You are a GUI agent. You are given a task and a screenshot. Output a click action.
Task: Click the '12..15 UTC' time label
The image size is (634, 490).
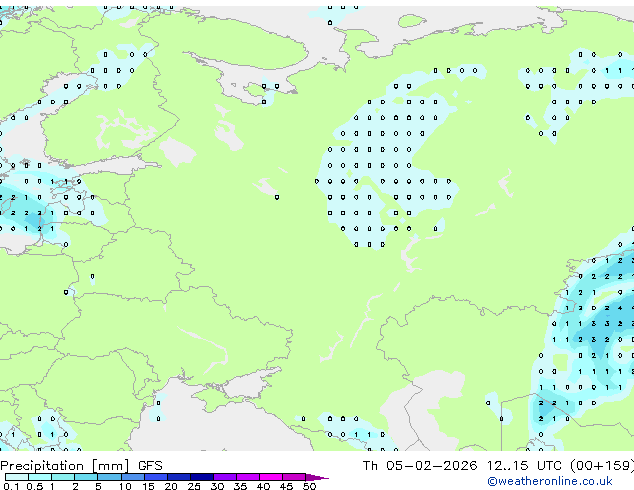click(x=524, y=466)
